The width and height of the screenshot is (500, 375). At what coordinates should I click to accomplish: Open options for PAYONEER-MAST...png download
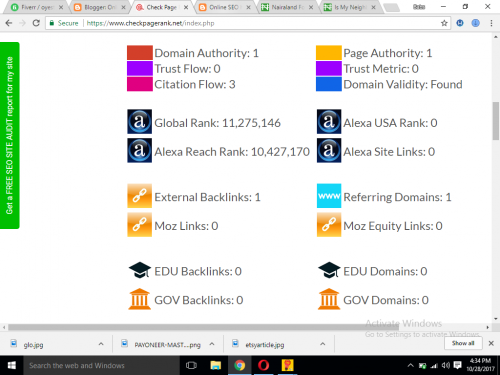(212, 344)
